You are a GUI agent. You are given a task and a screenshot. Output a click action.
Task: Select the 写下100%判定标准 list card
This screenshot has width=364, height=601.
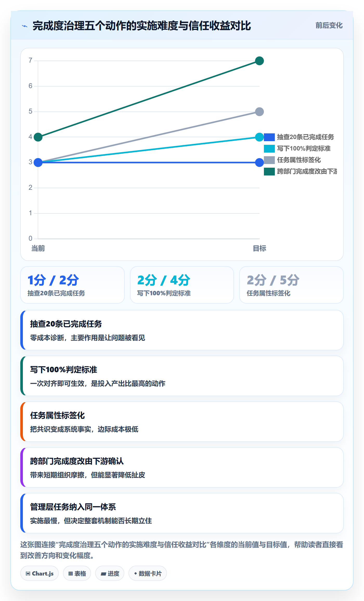click(182, 376)
